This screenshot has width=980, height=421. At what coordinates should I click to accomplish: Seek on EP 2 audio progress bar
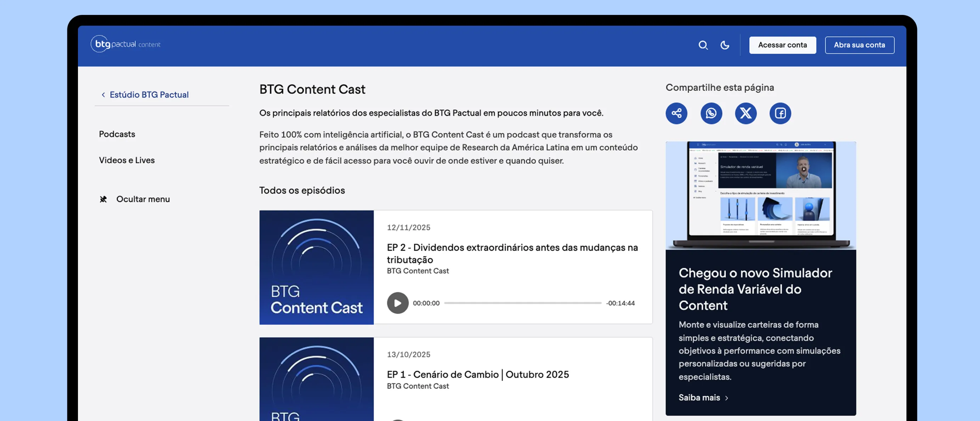(x=522, y=303)
